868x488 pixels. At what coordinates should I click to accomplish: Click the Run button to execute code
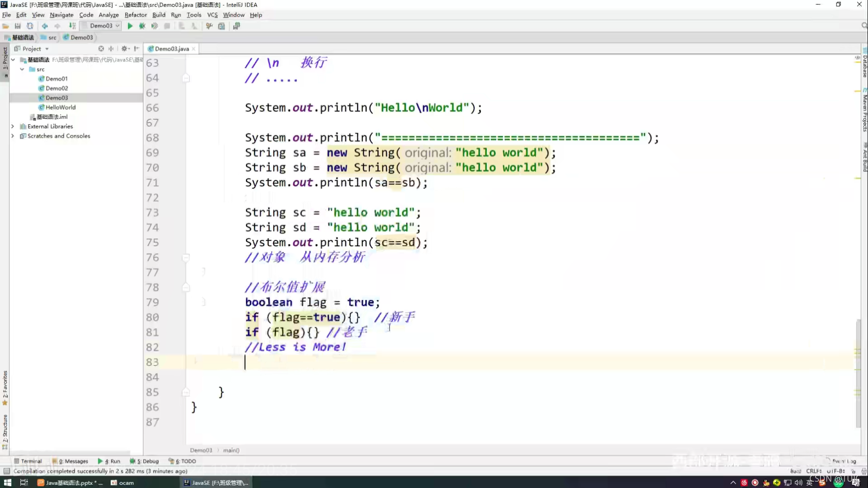(129, 26)
